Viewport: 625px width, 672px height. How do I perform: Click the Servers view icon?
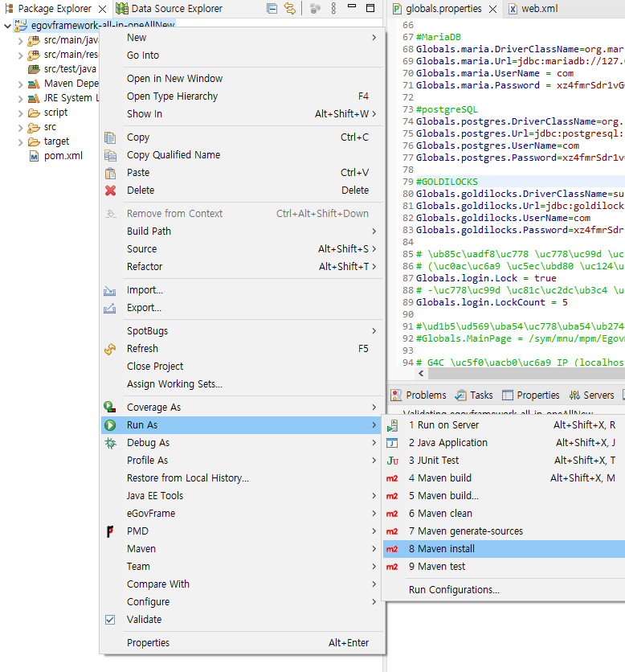click(x=574, y=395)
